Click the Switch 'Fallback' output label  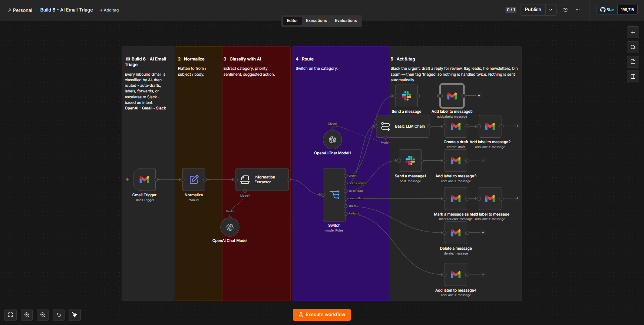click(354, 214)
